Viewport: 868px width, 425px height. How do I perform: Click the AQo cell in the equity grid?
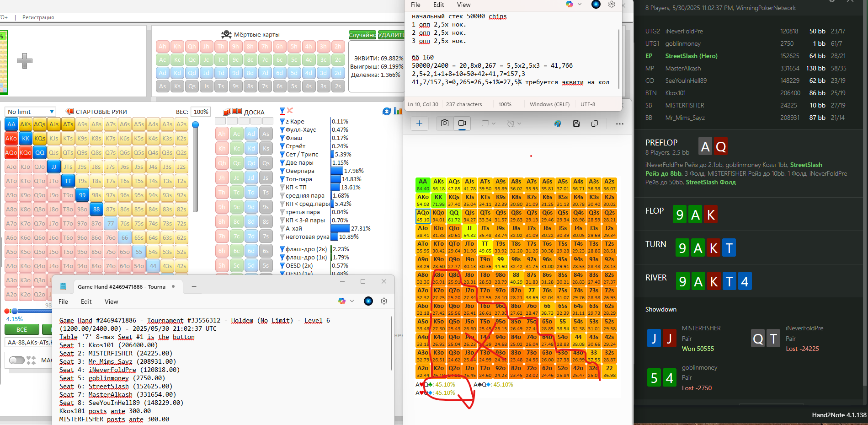click(423, 216)
